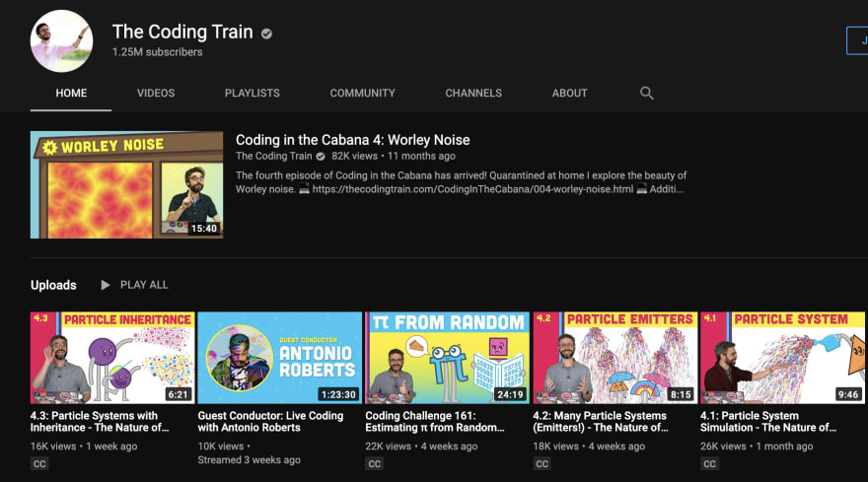Open the PLAYLISTS tab
The width and height of the screenshot is (868, 482).
pyautogui.click(x=252, y=93)
